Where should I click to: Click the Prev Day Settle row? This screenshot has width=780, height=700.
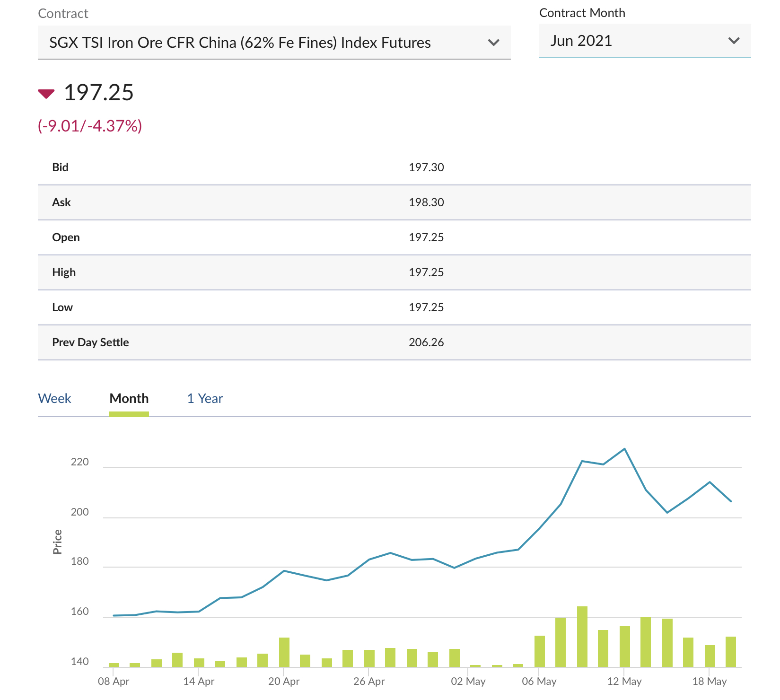(x=394, y=342)
